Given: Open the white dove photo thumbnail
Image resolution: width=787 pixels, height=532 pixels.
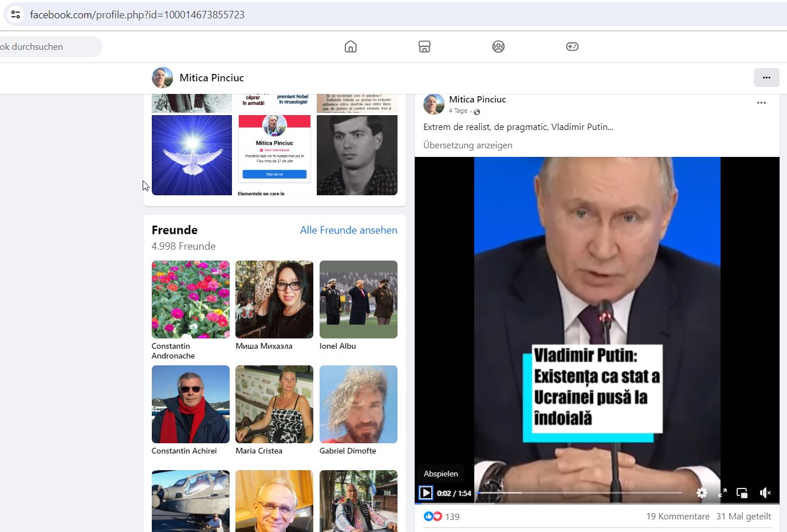Looking at the screenshot, I should coord(192,155).
